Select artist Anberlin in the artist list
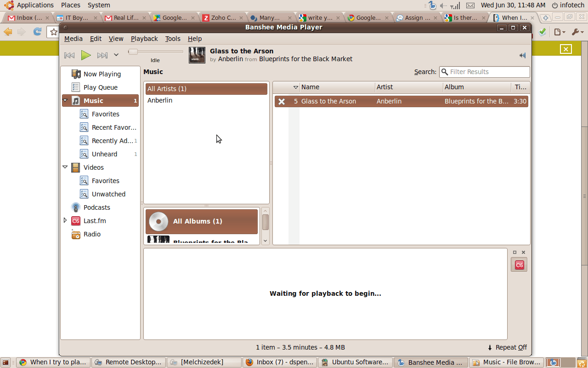Viewport: 588px width, 368px height. tap(206, 100)
